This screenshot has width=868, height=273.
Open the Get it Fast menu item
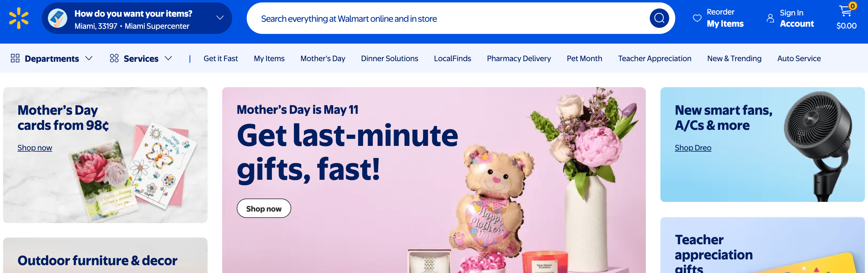coord(221,58)
